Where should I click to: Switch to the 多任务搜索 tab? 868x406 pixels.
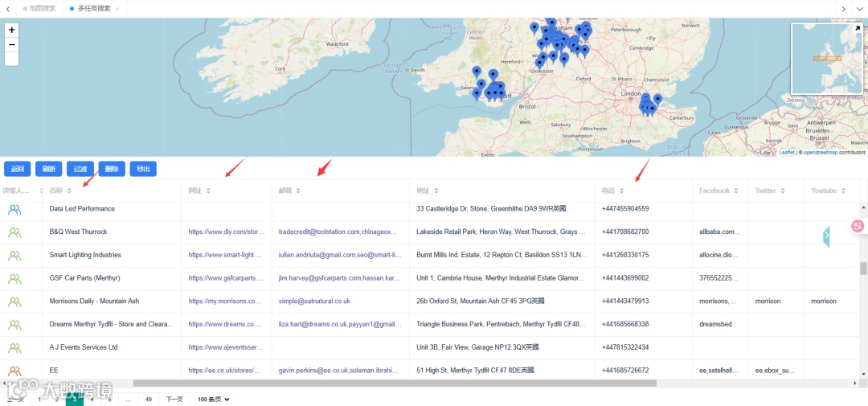(x=93, y=9)
